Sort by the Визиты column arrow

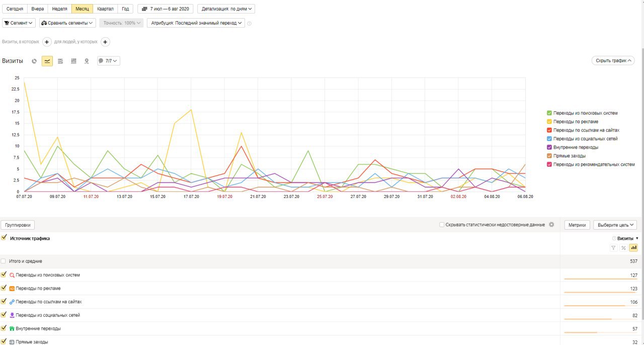tap(637, 238)
